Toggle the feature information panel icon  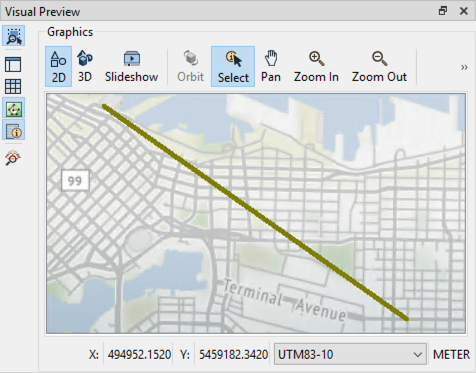point(14,130)
